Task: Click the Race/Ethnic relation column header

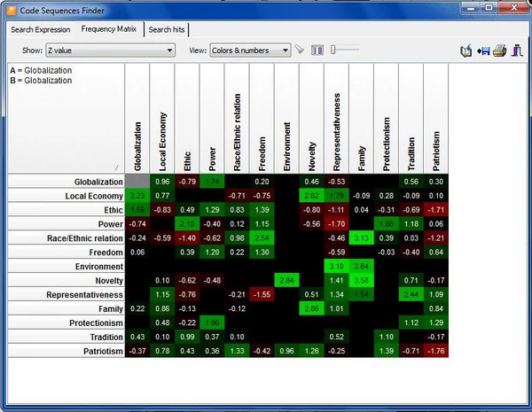Action: (237, 119)
